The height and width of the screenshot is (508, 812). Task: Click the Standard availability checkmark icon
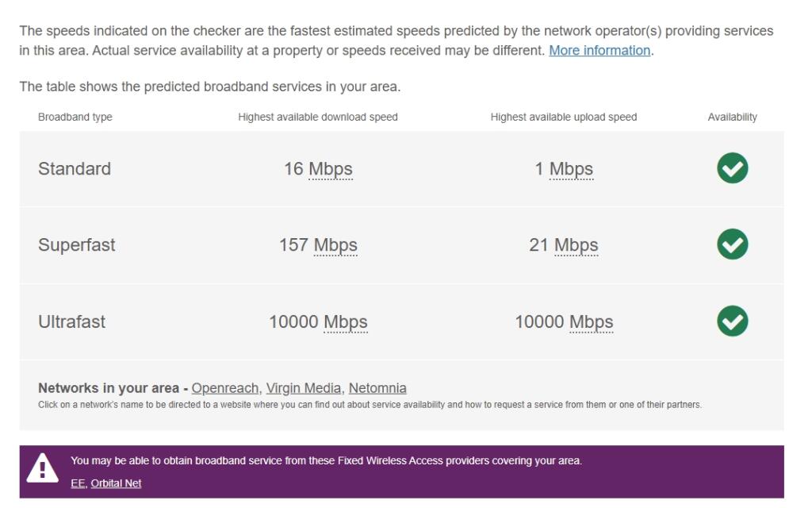[731, 168]
